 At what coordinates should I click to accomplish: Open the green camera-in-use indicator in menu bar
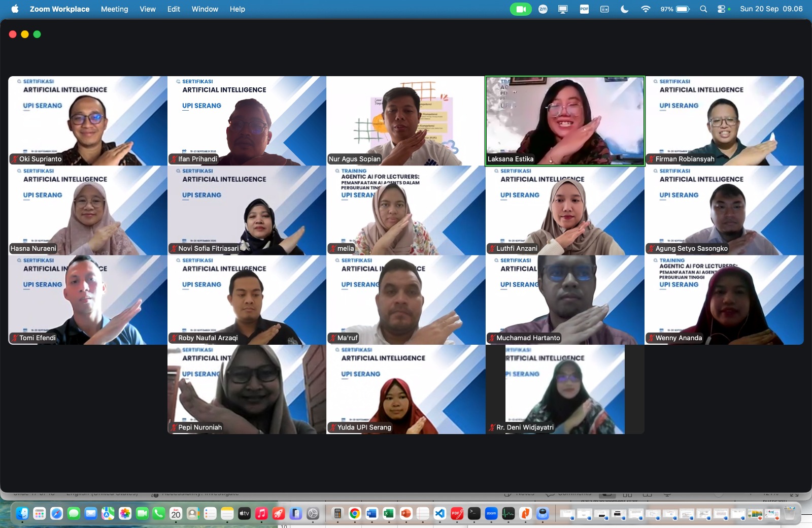521,9
